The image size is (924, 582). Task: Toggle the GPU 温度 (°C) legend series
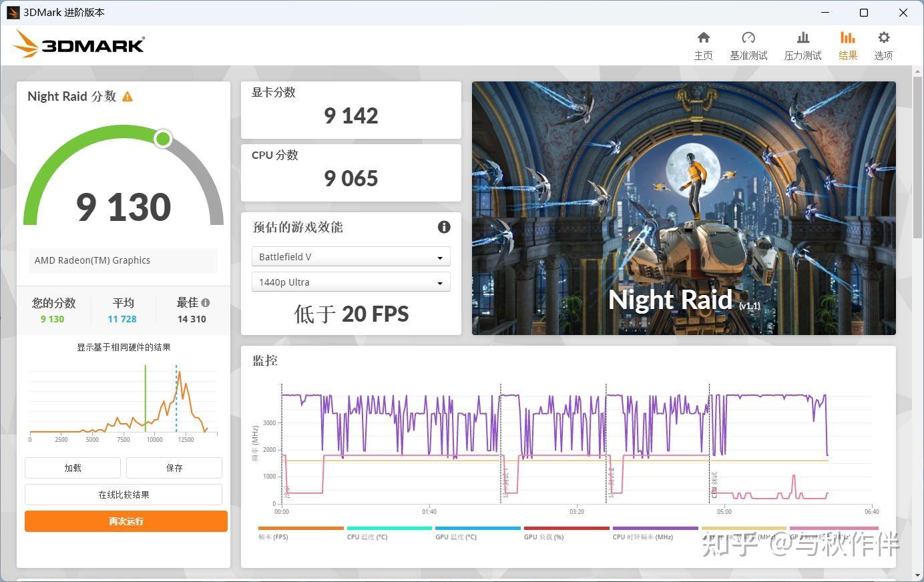pyautogui.click(x=478, y=533)
